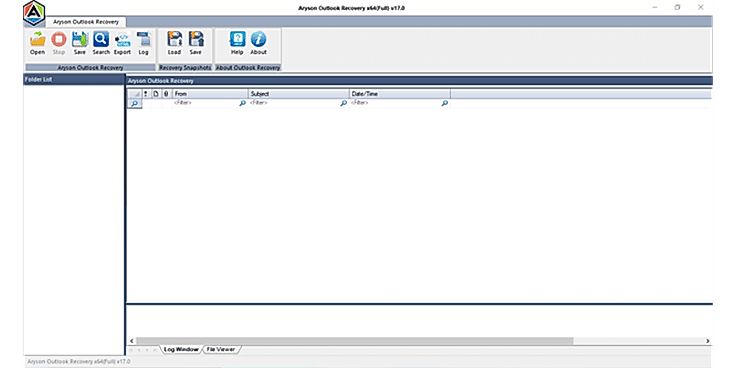Click the scroll right arrow of log pane
This screenshot has width=736, height=368.
(707, 341)
